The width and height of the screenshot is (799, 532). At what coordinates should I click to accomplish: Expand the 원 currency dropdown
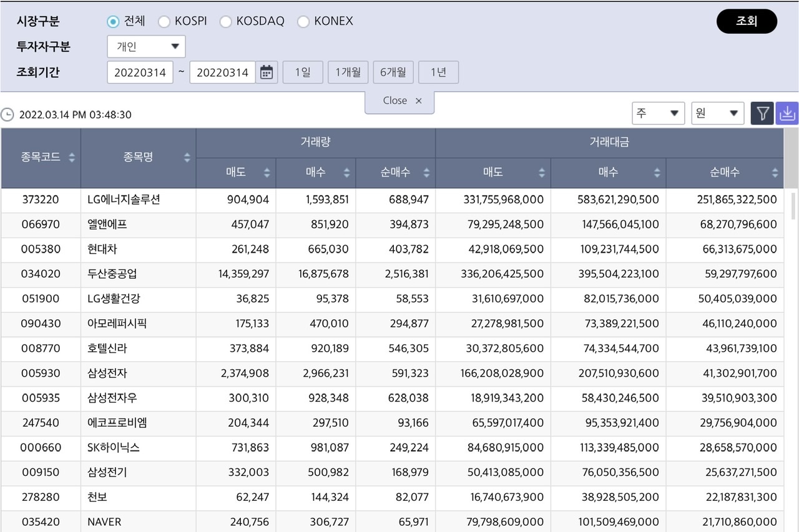tap(717, 114)
